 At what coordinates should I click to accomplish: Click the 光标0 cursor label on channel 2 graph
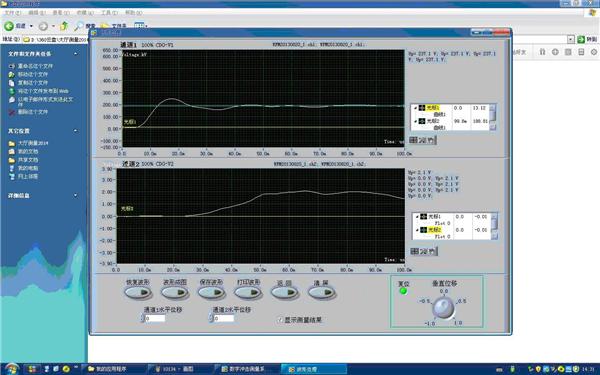click(x=127, y=209)
